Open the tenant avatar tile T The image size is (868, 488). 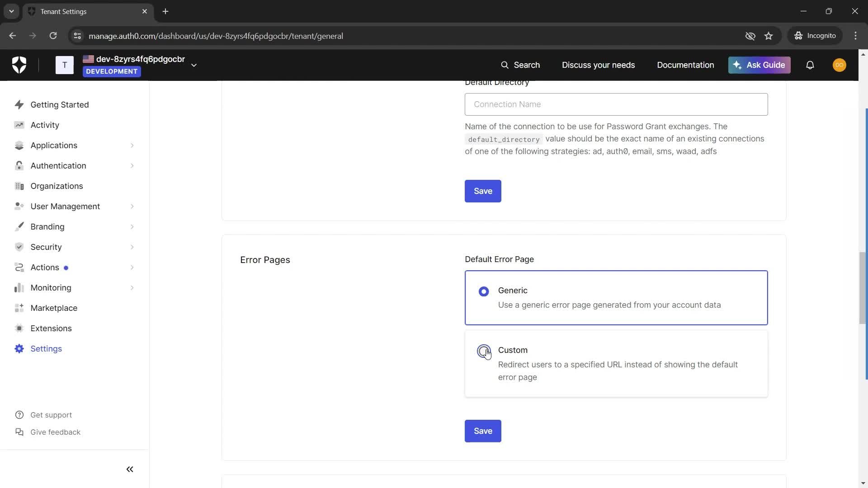(x=65, y=65)
